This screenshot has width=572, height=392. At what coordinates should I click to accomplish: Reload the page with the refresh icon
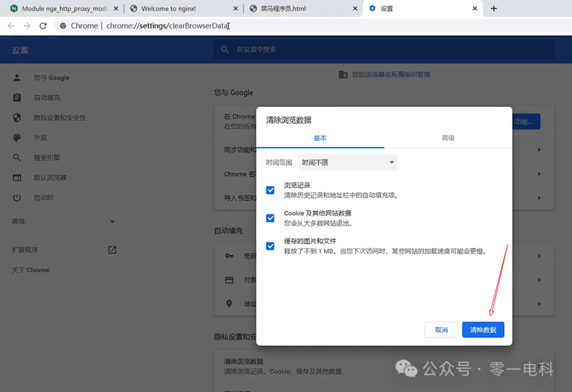[x=43, y=26]
